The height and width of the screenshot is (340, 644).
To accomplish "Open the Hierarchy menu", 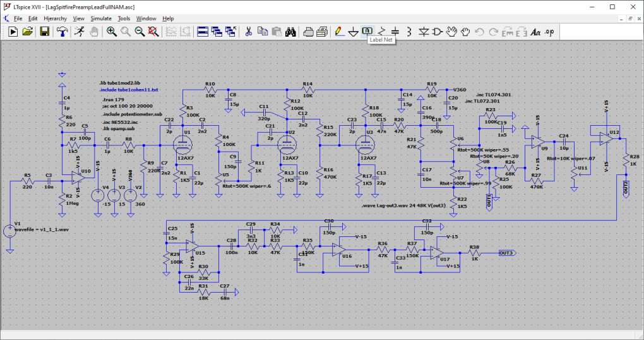I will (x=55, y=18).
